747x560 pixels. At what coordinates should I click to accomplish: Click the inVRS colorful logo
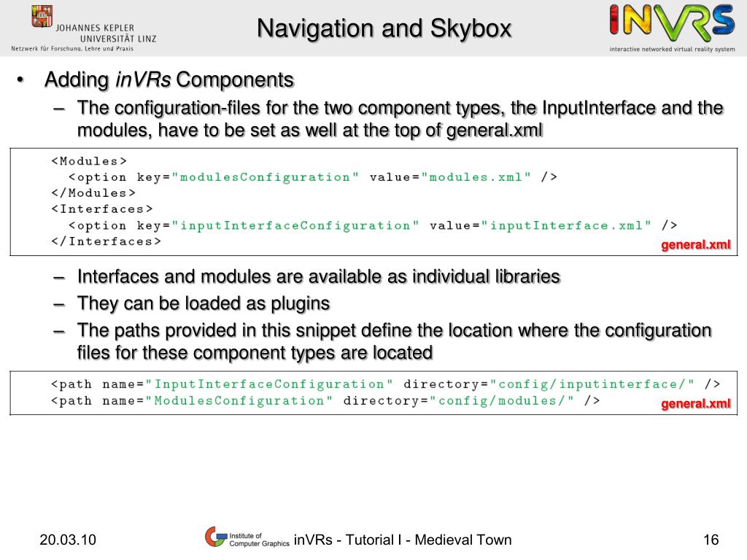coord(672,23)
